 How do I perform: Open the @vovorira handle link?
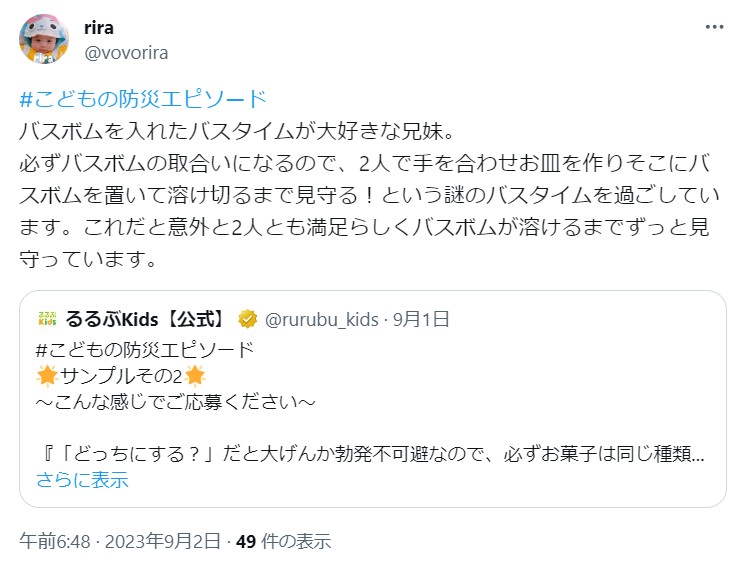point(126,52)
